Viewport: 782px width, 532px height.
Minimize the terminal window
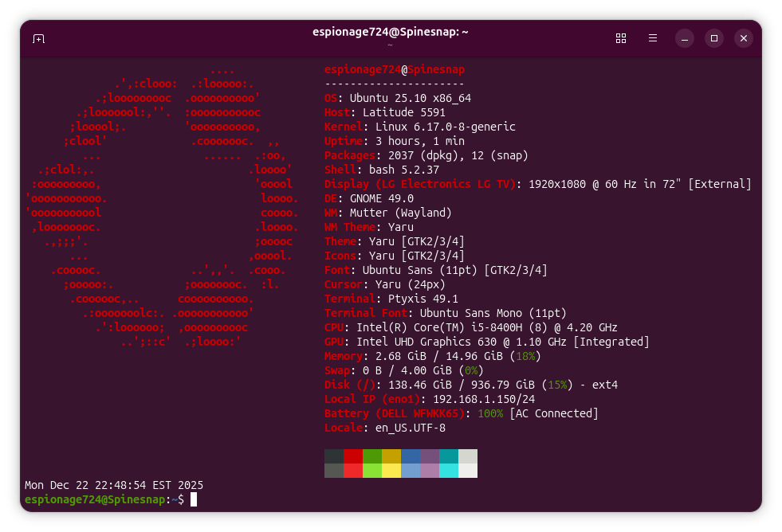(685, 38)
